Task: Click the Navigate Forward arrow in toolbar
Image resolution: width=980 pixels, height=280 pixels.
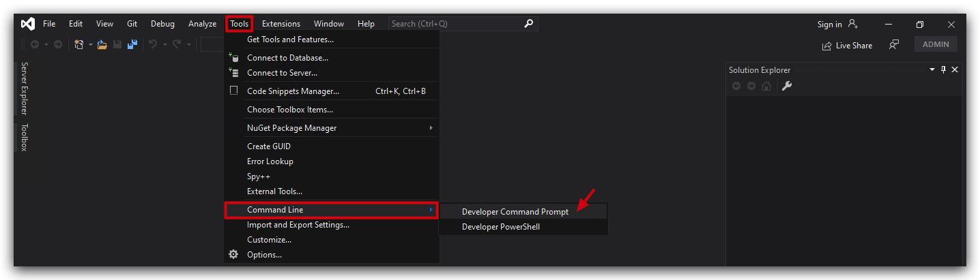Action: click(x=58, y=44)
